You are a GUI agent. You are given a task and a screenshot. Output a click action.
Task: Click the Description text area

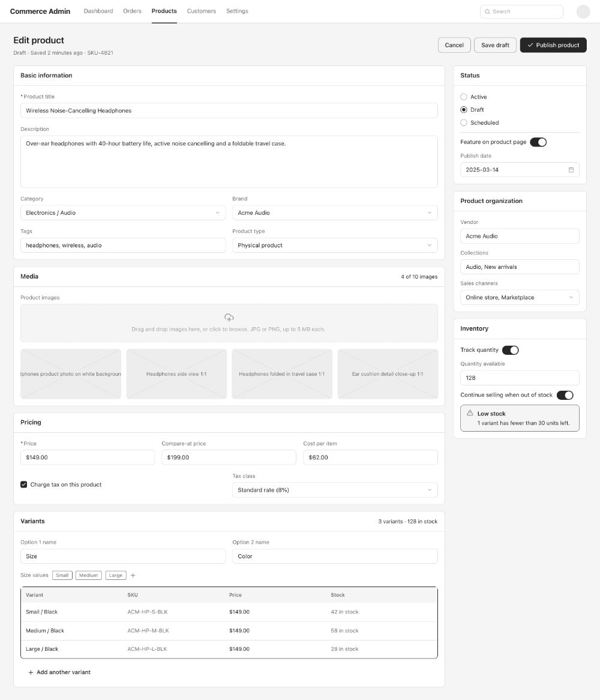(x=229, y=161)
